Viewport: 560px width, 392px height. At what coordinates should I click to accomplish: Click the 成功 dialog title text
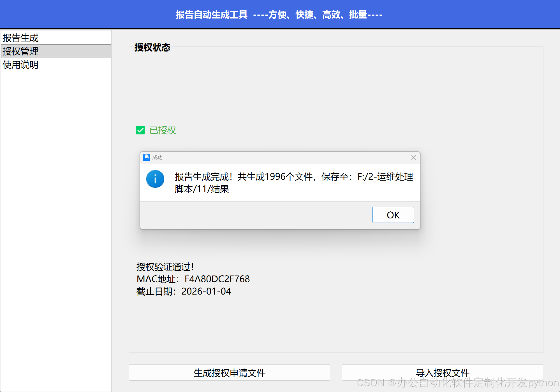(157, 158)
